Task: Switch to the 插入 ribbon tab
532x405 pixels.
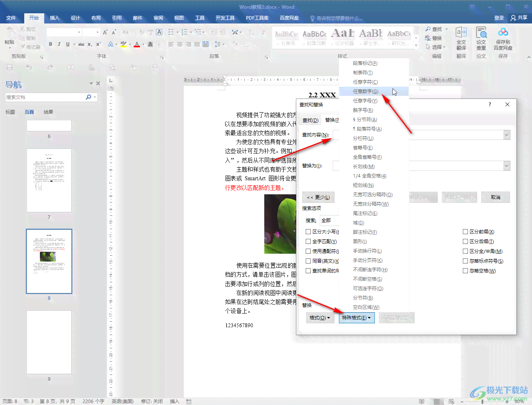Action: coord(54,18)
